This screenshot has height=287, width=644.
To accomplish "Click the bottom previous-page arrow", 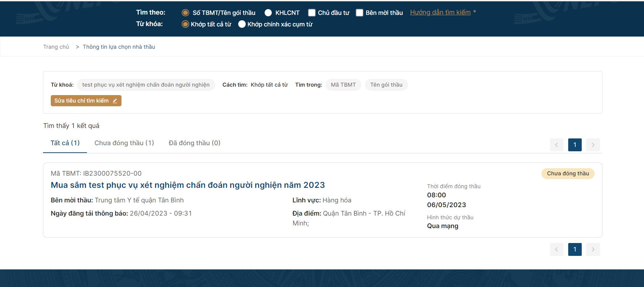I will (x=557, y=249).
